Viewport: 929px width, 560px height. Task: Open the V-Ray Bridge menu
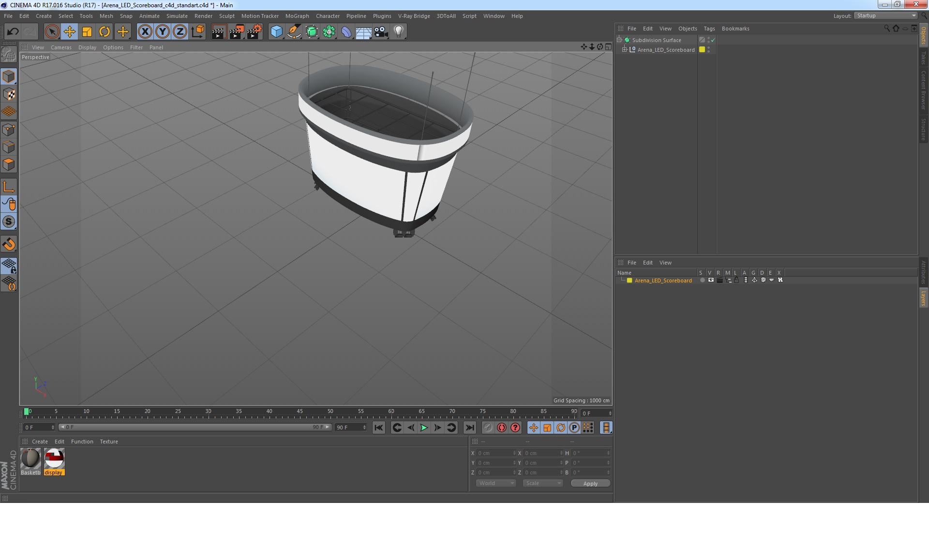coord(414,16)
